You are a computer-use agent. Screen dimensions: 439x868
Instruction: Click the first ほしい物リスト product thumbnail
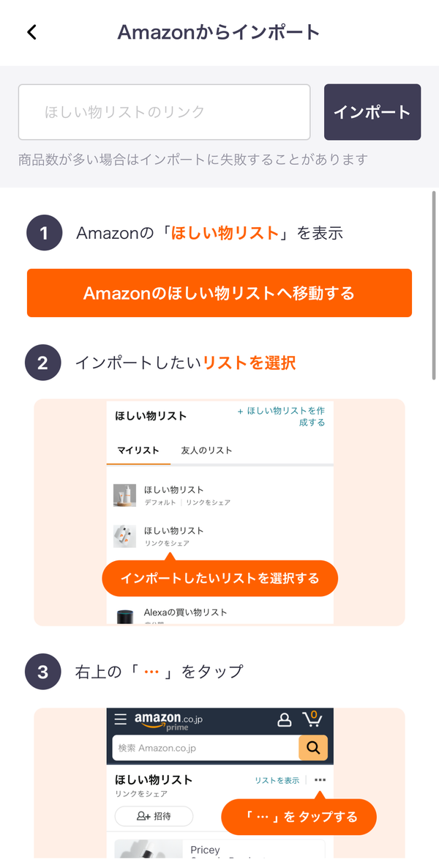click(124, 495)
